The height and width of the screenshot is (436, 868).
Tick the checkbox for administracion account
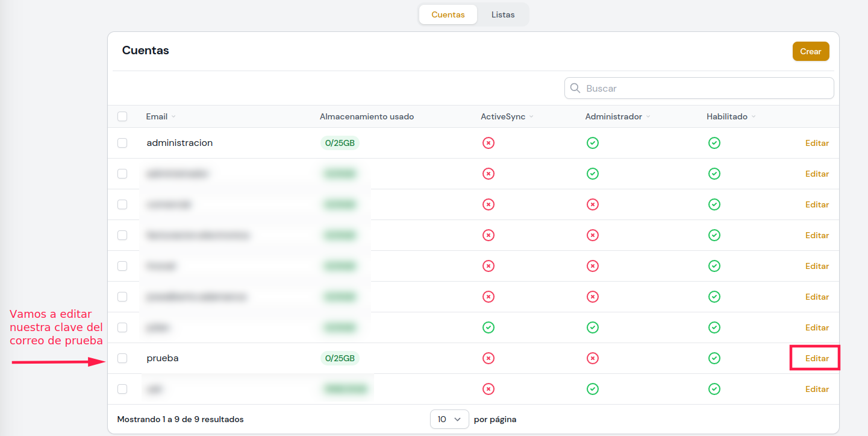point(122,143)
